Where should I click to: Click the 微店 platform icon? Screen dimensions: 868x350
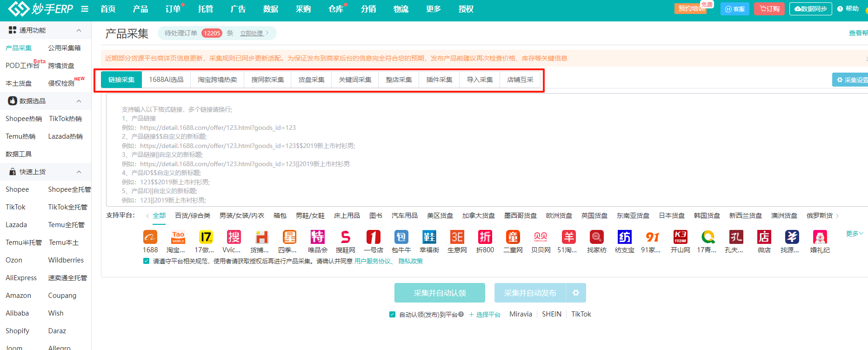[764, 237]
